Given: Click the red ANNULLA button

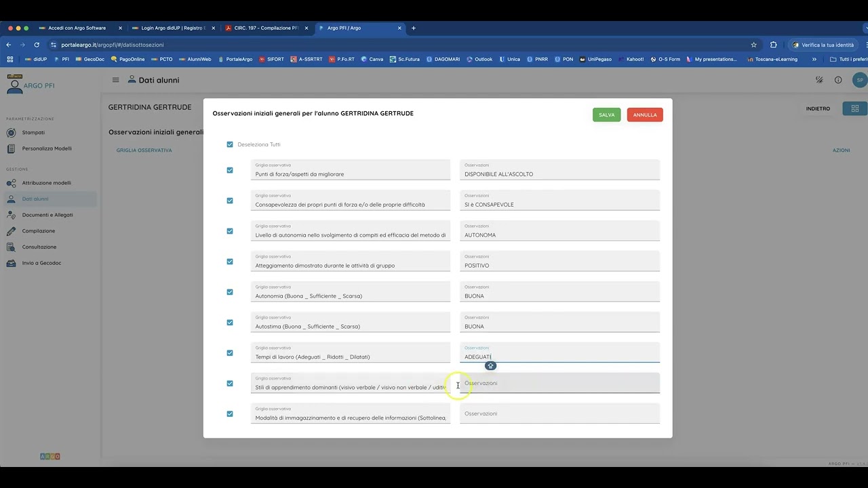Looking at the screenshot, I should [645, 115].
